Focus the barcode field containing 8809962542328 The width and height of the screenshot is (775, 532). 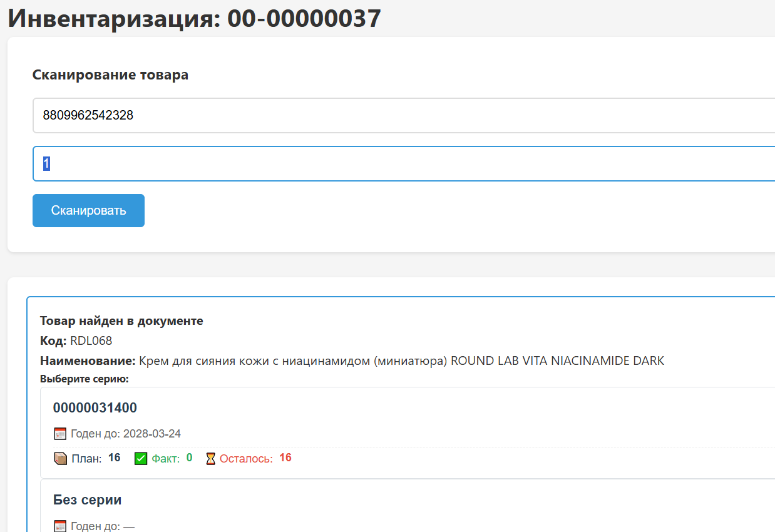[x=404, y=115]
